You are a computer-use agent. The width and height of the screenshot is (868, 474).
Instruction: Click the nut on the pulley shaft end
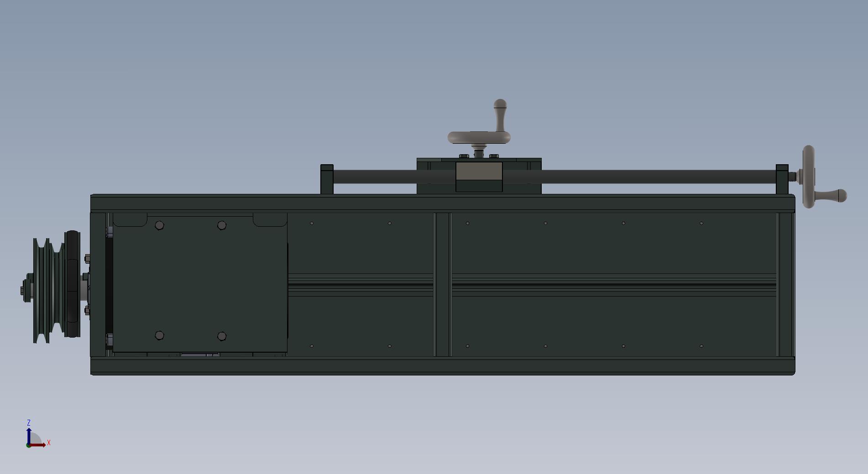pyautogui.click(x=24, y=290)
